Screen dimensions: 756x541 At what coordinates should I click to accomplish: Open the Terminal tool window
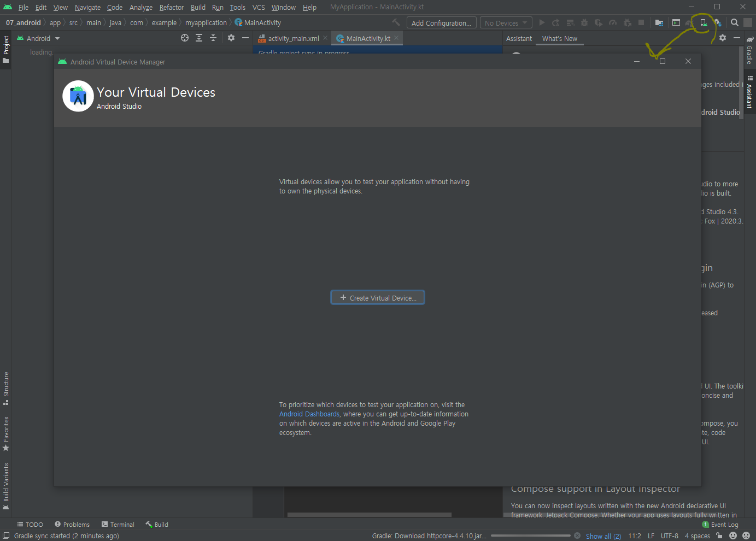(118, 524)
